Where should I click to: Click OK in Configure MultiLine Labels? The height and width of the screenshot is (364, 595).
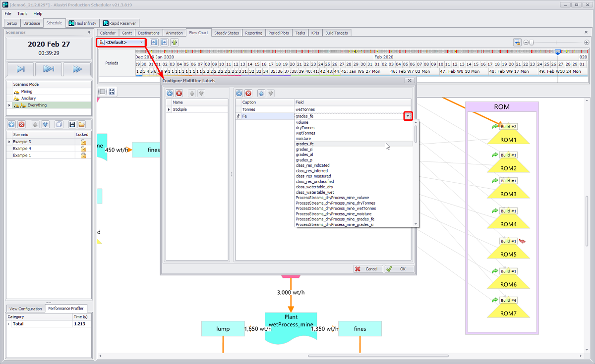[399, 269]
